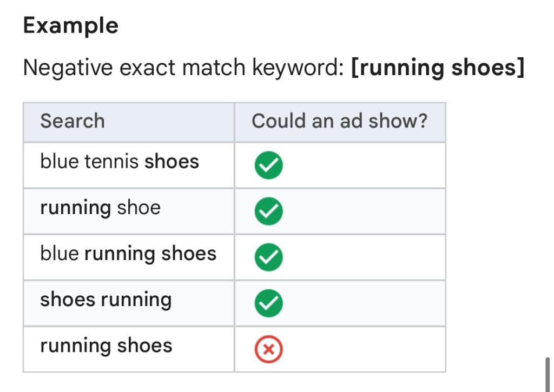Click the "blue running shoes" search text
The image size is (554, 392).
[128, 254]
